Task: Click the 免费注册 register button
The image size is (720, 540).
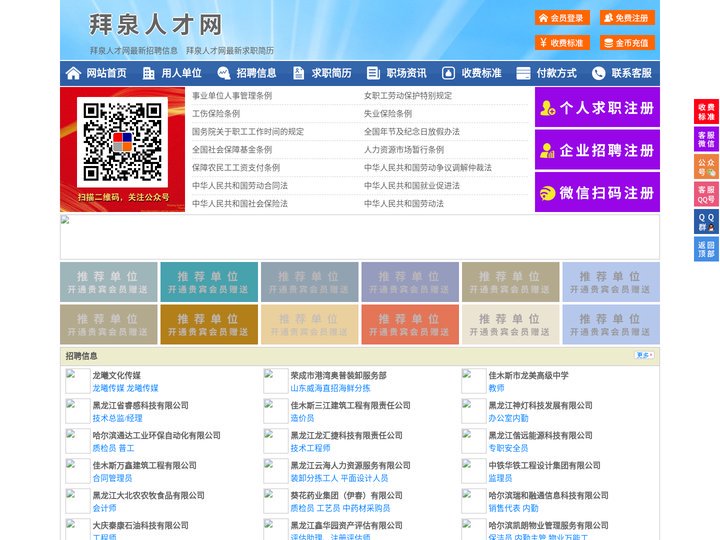Action: [627, 18]
